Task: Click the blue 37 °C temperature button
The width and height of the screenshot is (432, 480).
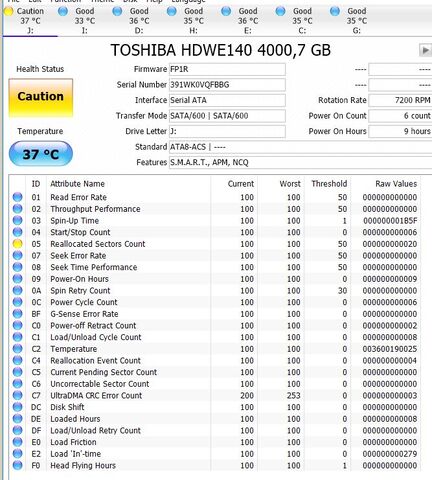Action: tap(41, 154)
